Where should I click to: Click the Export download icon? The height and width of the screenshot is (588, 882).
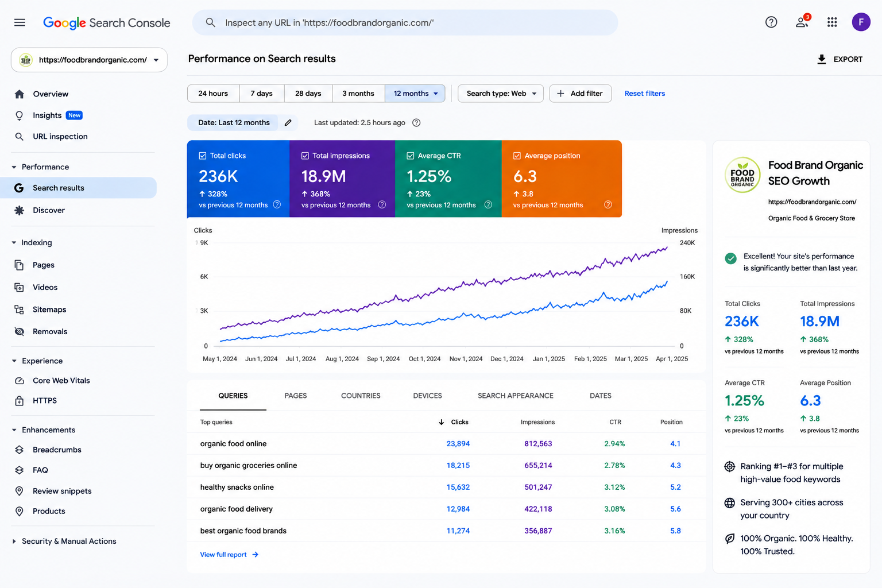822,59
